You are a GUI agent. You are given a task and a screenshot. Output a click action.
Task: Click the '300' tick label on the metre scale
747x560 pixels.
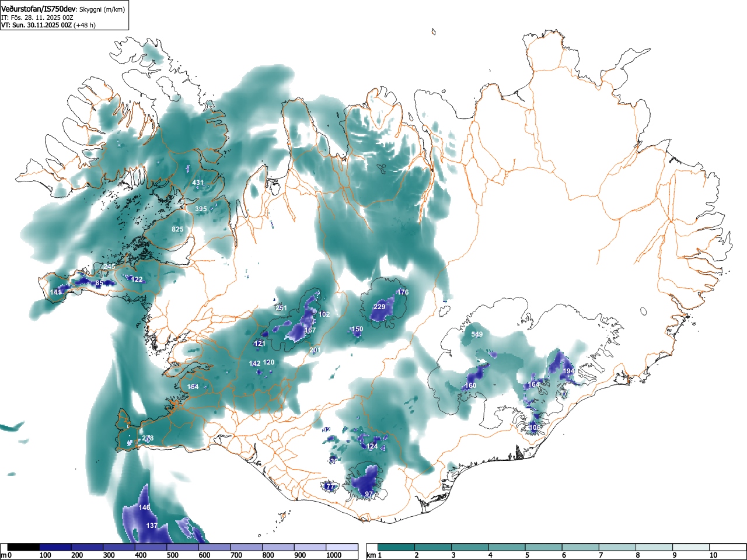pyautogui.click(x=109, y=555)
